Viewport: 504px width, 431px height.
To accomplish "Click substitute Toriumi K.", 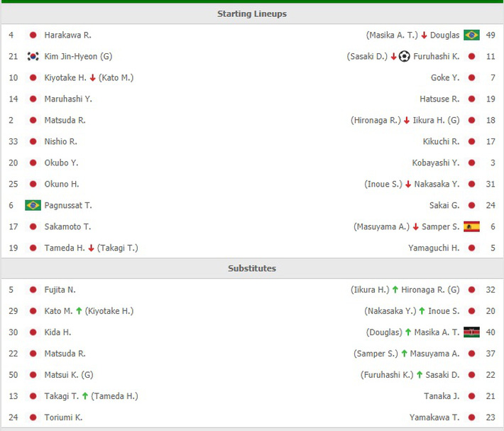I will click(63, 417).
